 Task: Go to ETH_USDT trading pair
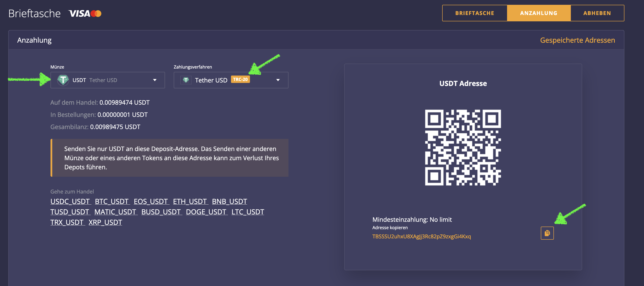190,201
